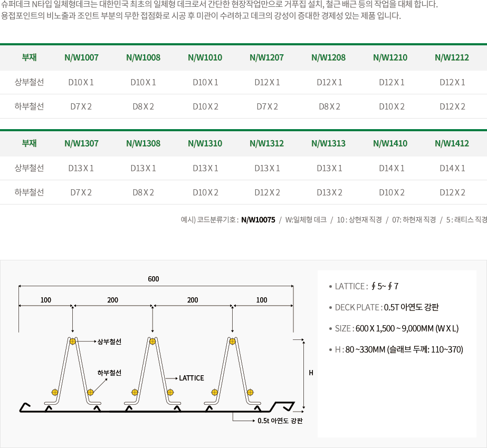Click the N/W1212 column header
The width and height of the screenshot is (487, 448).
(x=452, y=57)
